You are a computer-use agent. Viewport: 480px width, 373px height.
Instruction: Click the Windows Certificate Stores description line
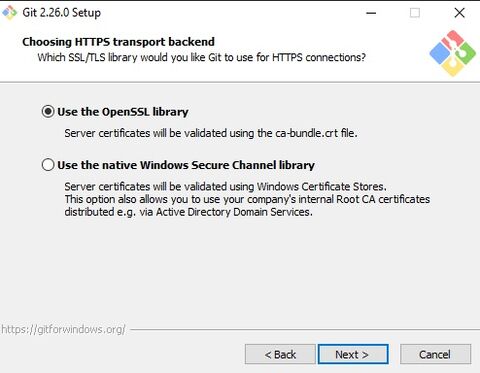click(225, 186)
